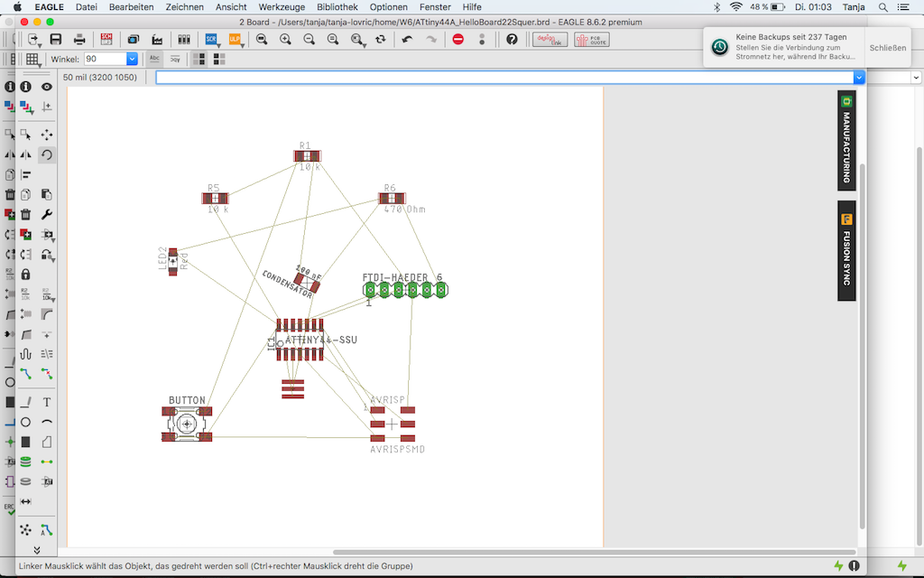Expand the Winkel angle dropdown
Image resolution: width=924 pixels, height=578 pixels.
click(132, 59)
